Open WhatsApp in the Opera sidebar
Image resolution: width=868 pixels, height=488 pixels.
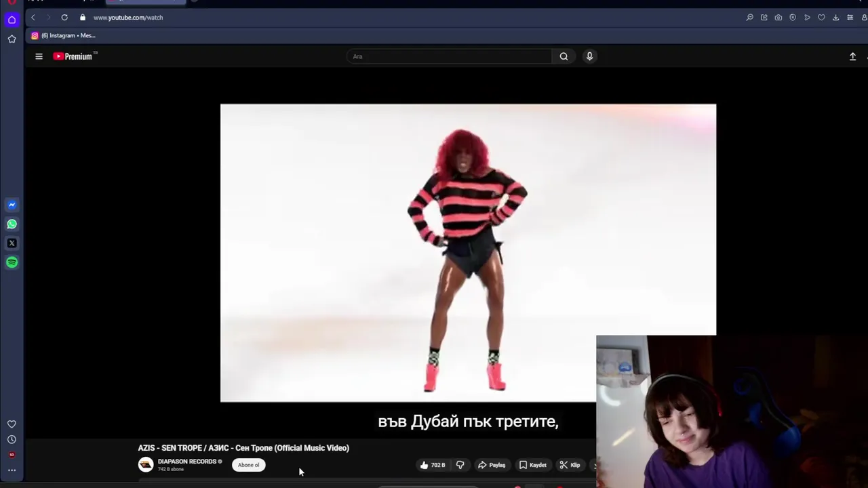point(12,224)
